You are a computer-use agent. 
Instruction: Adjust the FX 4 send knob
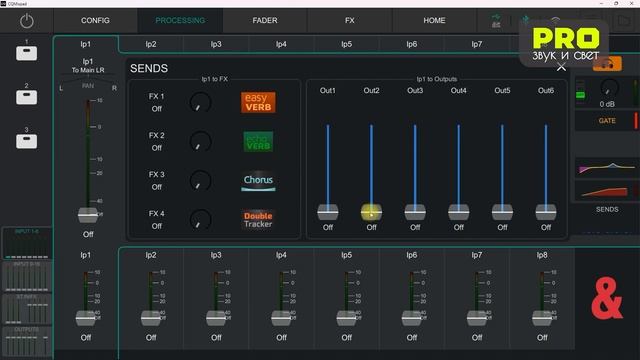tap(200, 220)
